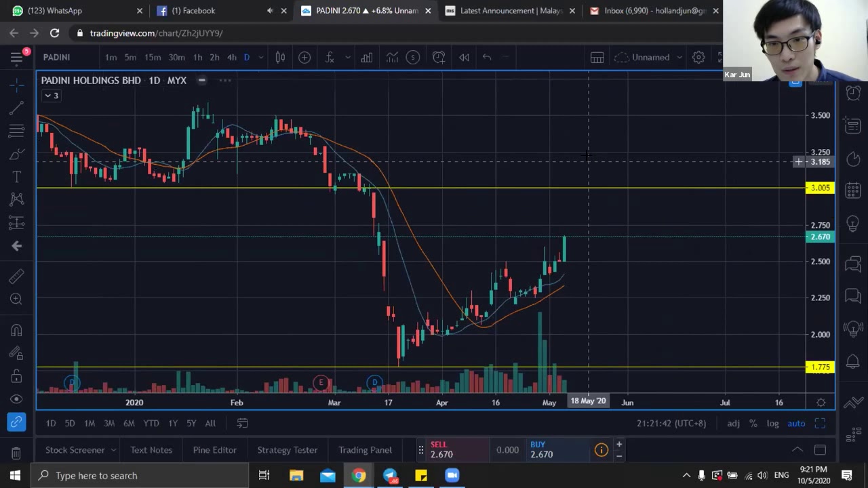Toggle hide all drawings eye icon
Screen dimensions: 868x488
[x=17, y=399]
